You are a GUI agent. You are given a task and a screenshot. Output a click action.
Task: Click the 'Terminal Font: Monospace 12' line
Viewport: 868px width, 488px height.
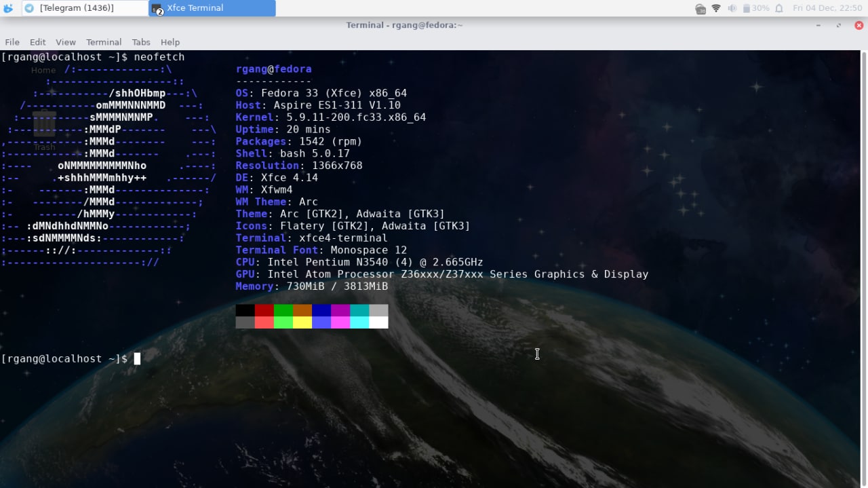coord(321,250)
